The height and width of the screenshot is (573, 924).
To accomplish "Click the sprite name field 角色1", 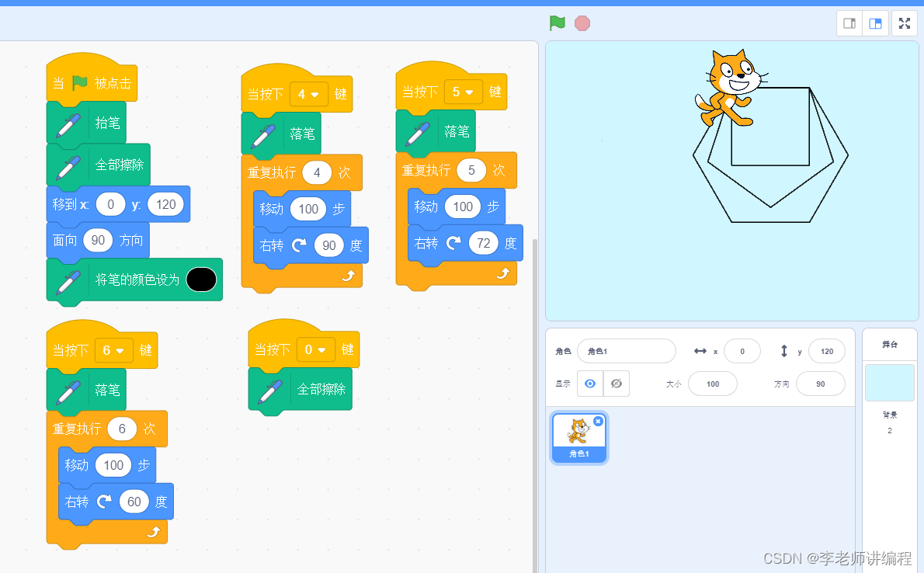I will pos(627,351).
